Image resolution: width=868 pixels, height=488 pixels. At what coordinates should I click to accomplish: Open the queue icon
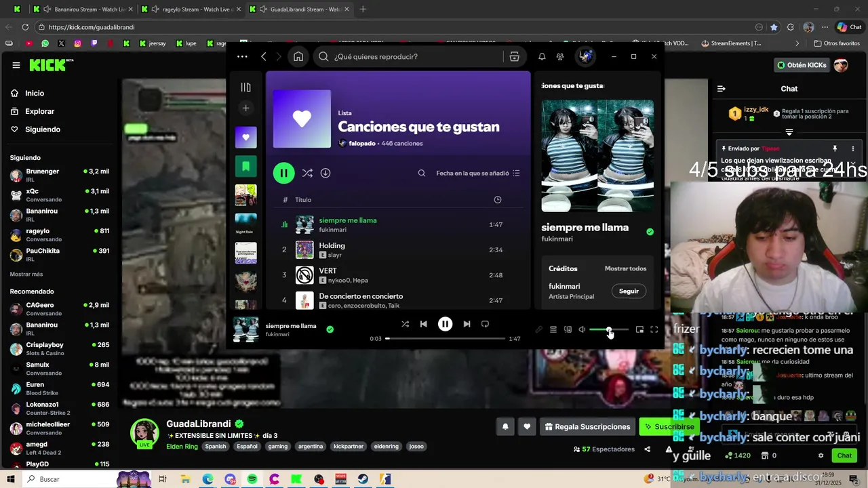pyautogui.click(x=553, y=329)
